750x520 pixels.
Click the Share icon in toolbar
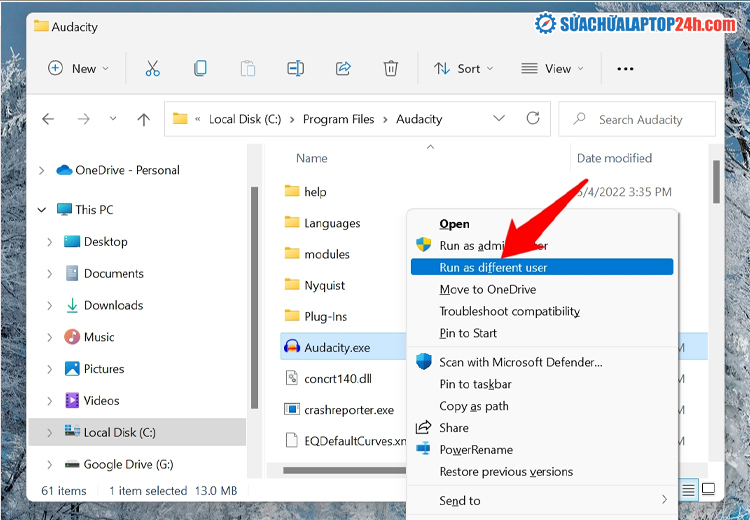343,68
